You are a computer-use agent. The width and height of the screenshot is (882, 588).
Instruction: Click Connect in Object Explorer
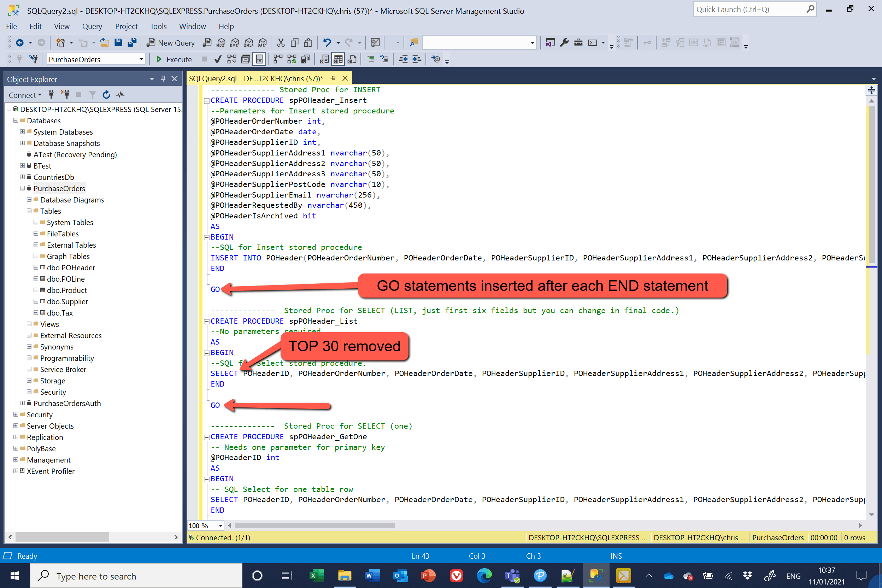[23, 94]
